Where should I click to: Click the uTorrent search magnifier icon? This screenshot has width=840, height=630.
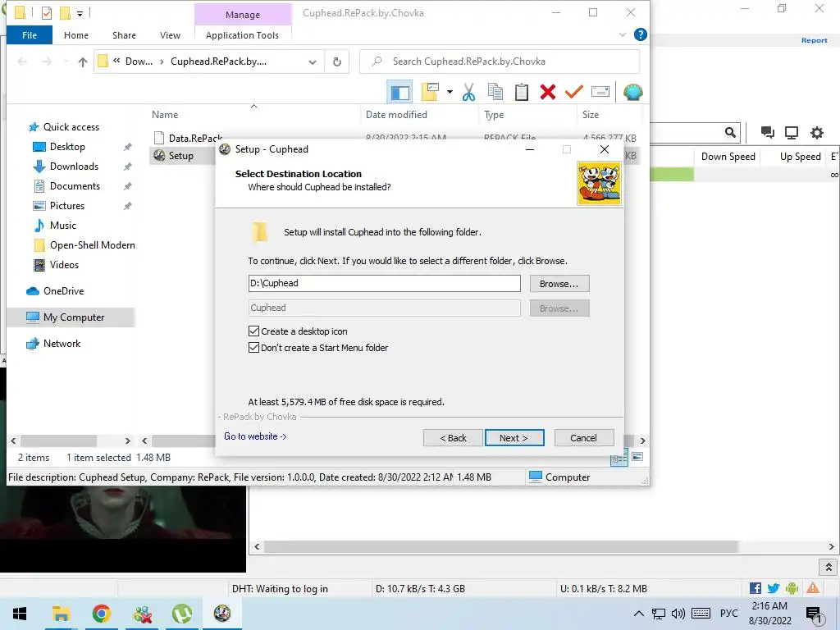click(730, 132)
